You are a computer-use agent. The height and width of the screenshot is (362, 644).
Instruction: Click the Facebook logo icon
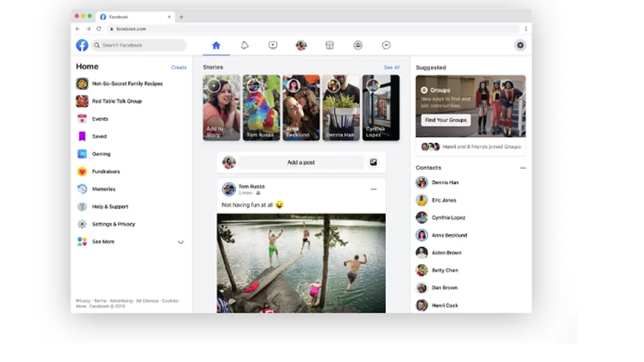pyautogui.click(x=82, y=46)
